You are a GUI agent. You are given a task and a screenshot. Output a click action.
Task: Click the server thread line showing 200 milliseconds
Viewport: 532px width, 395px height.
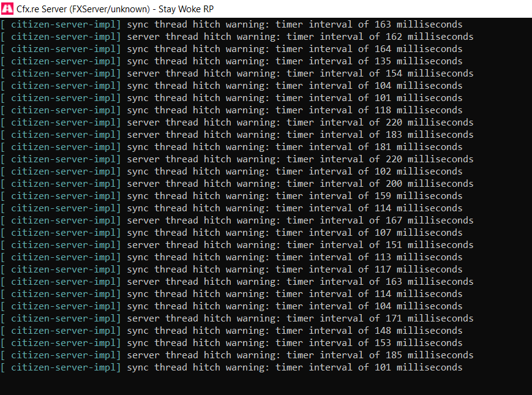[x=237, y=184]
